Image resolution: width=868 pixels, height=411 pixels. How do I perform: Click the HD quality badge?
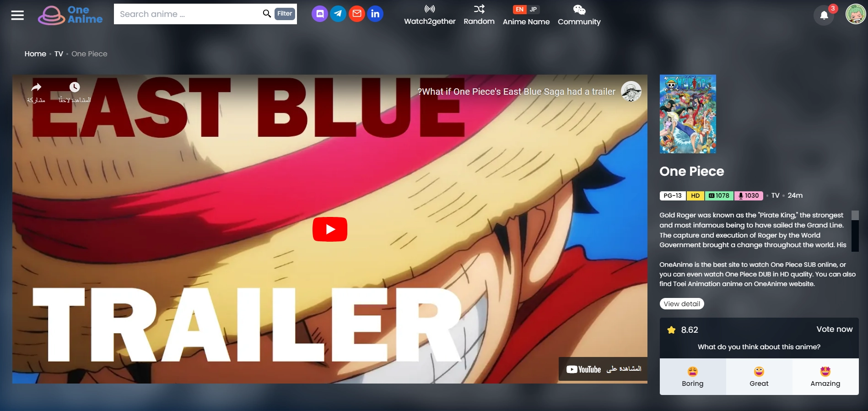pyautogui.click(x=695, y=195)
